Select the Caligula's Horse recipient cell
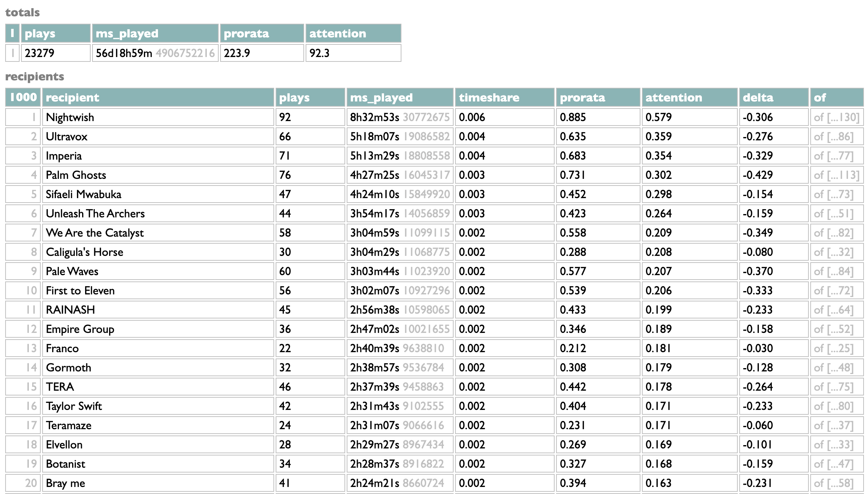Image resolution: width=868 pixels, height=494 pixels. pyautogui.click(x=158, y=252)
